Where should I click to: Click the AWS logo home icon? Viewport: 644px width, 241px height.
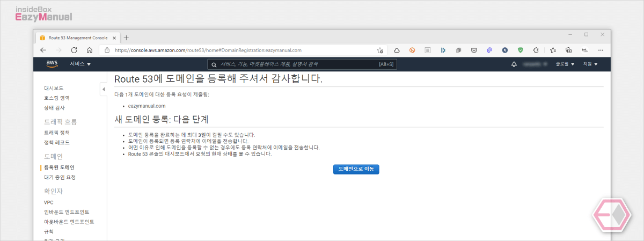tap(52, 64)
